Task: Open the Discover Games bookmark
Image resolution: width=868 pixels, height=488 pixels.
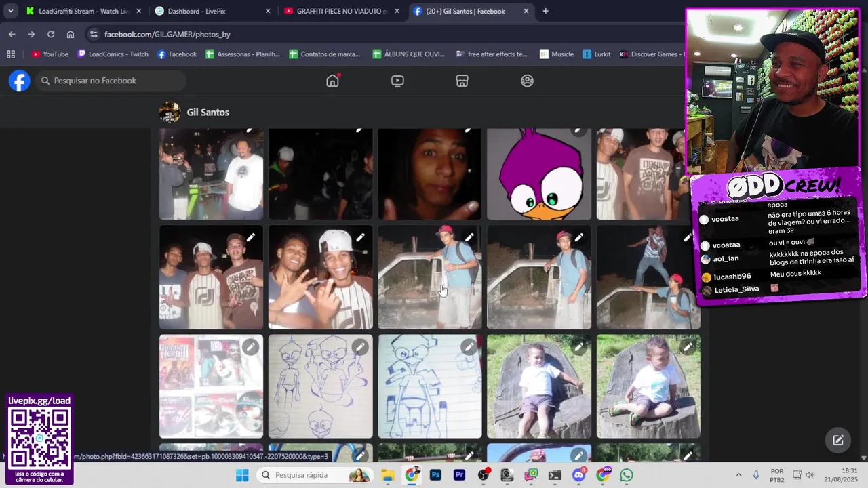Action: point(651,54)
